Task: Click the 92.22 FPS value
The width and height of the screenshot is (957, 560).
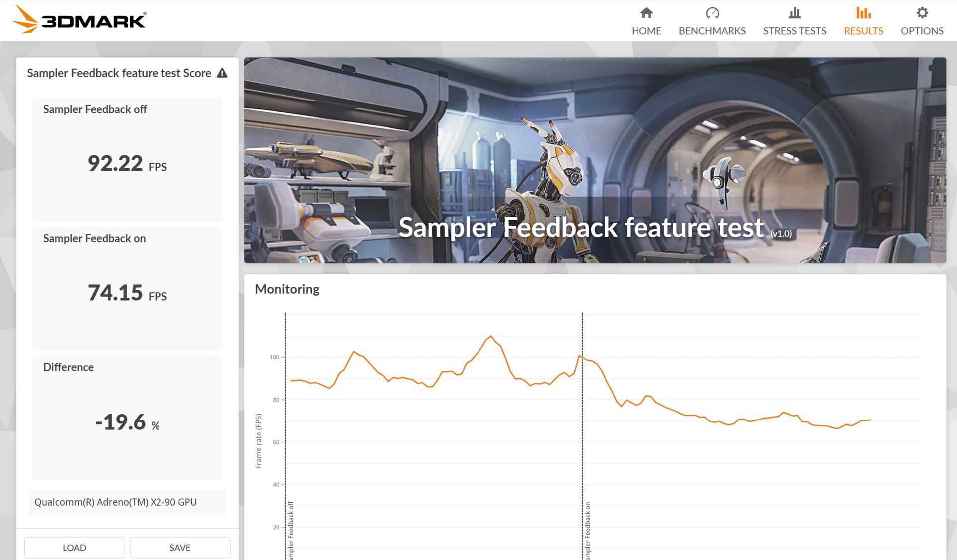Action: tap(127, 164)
